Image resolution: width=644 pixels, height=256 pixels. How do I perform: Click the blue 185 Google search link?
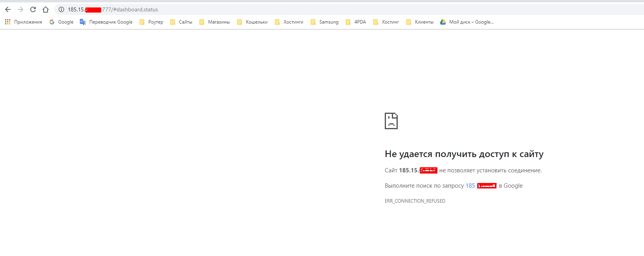pos(471,186)
